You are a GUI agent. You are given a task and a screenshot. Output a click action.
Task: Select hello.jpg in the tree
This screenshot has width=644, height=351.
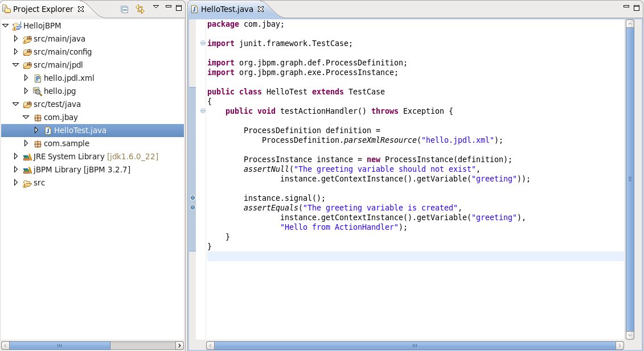[60, 91]
